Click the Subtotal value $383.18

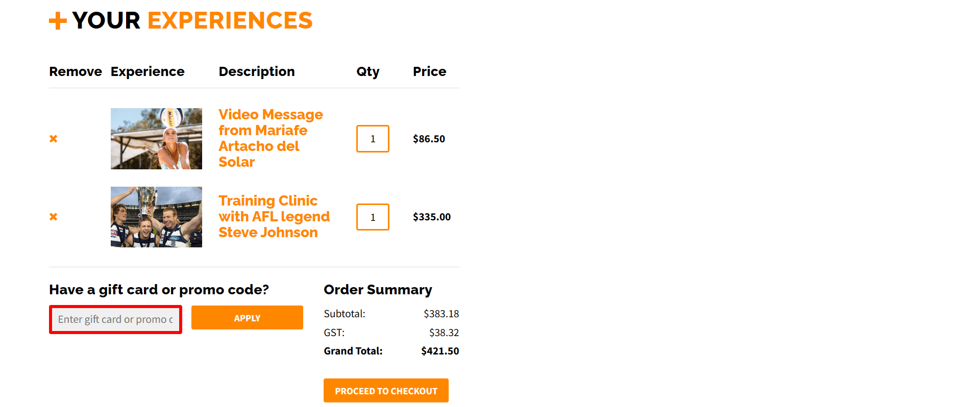click(441, 314)
